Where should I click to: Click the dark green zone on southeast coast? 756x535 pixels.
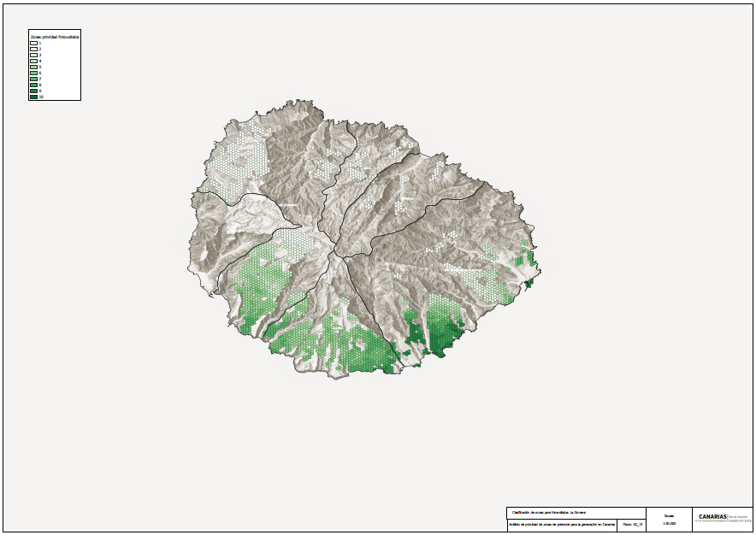445,336
